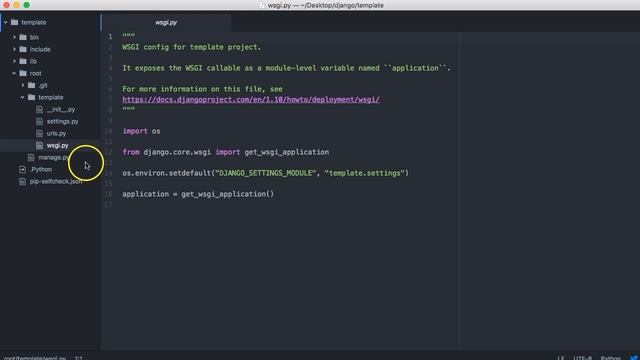
Task: Click line number 10 in the gutter
Action: [x=108, y=131]
